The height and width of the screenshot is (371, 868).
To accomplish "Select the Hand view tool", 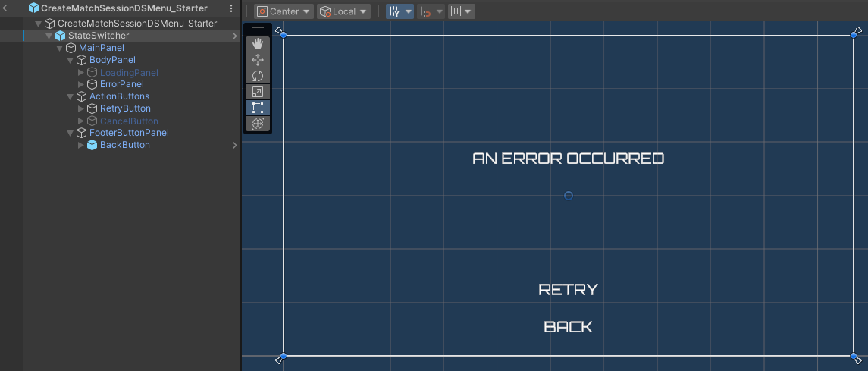I will point(258,44).
